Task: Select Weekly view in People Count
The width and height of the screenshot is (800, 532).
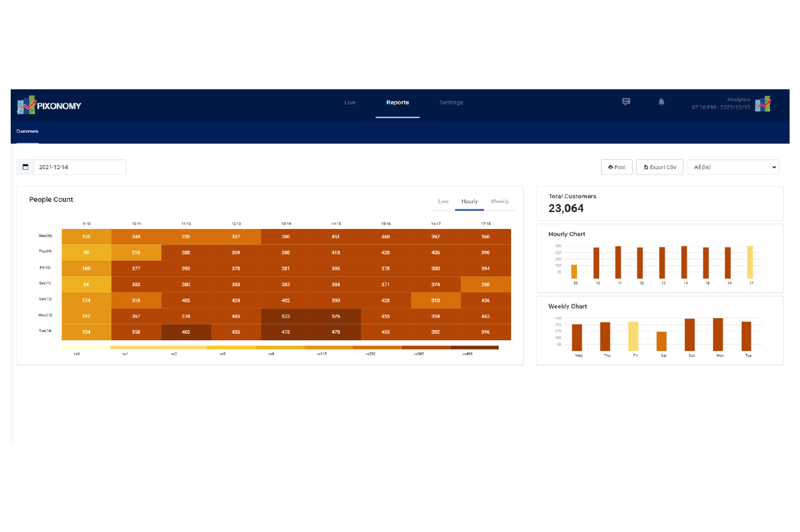Action: [500, 202]
